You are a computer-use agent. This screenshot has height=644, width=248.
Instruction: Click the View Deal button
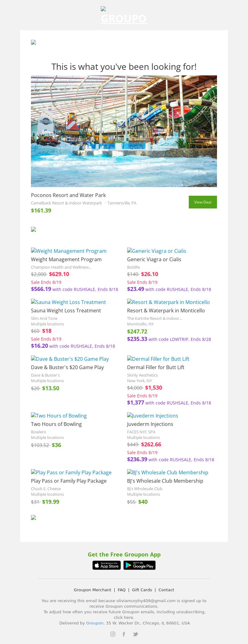click(203, 202)
